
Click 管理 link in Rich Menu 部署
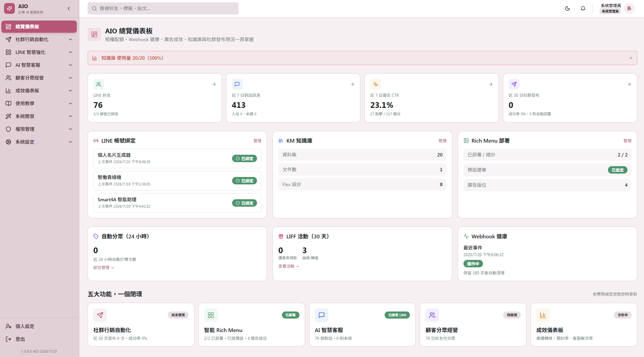click(x=627, y=141)
